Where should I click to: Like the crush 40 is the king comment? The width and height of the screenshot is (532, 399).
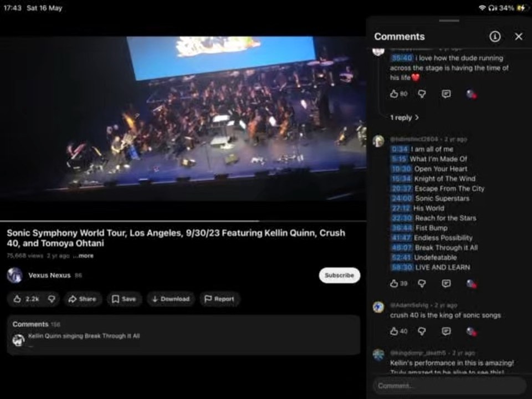(x=393, y=331)
